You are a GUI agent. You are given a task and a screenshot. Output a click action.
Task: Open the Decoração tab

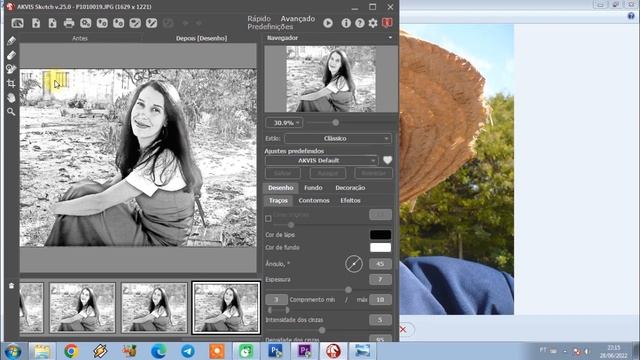pos(350,188)
